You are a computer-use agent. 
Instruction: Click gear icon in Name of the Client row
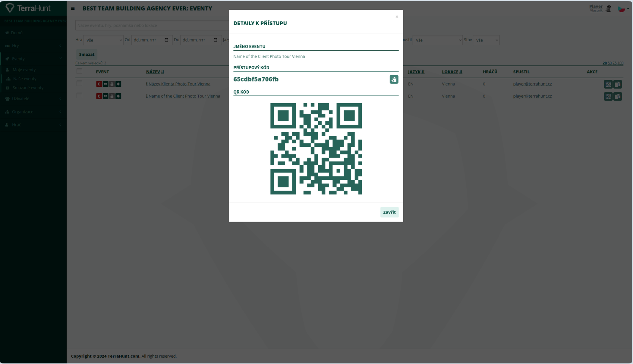(118, 96)
